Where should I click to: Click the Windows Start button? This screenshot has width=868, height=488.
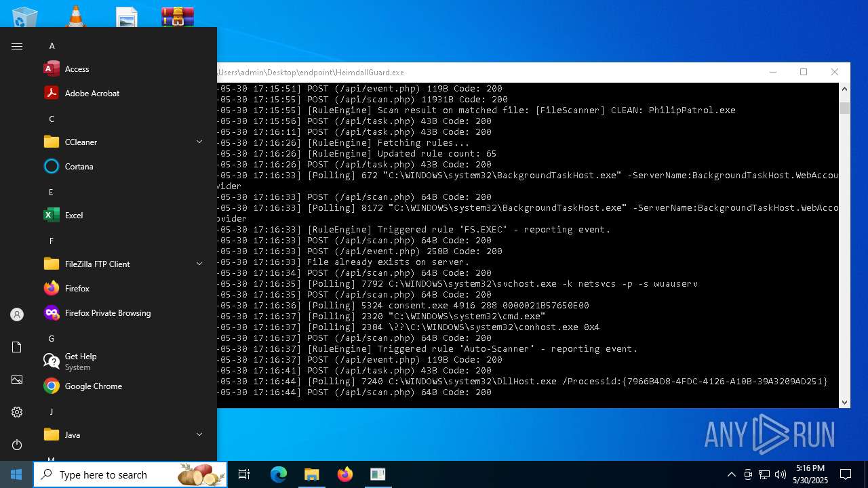(16, 474)
